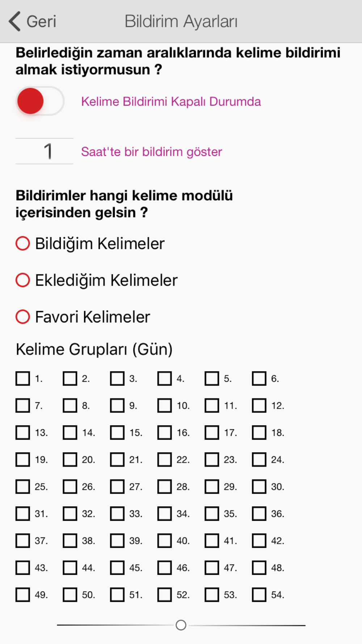Check the day 49 checkbox
362x644 pixels.
pyautogui.click(x=22, y=595)
